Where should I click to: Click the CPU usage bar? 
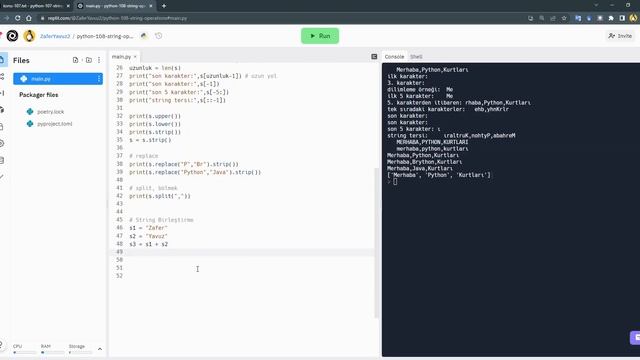coord(24,352)
